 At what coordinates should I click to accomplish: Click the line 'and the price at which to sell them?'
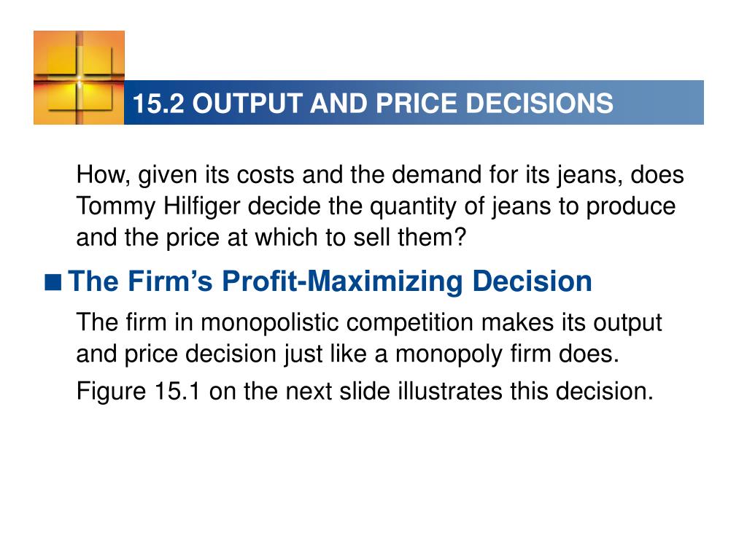271,238
